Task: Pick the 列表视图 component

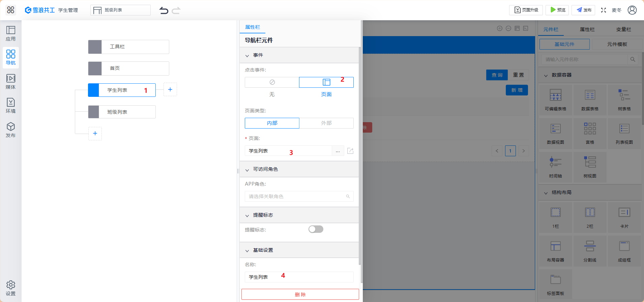Action: [x=624, y=133]
